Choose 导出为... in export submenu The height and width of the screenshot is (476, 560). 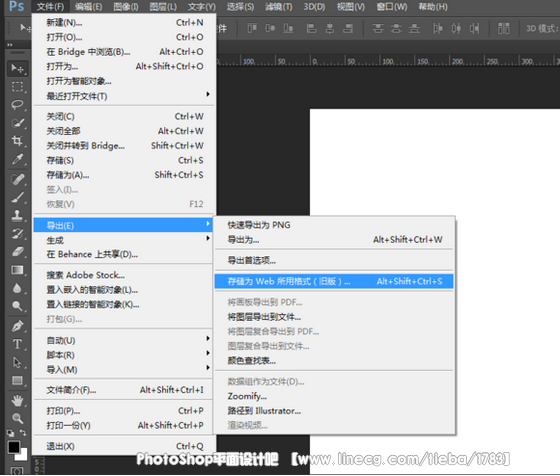tap(334, 240)
